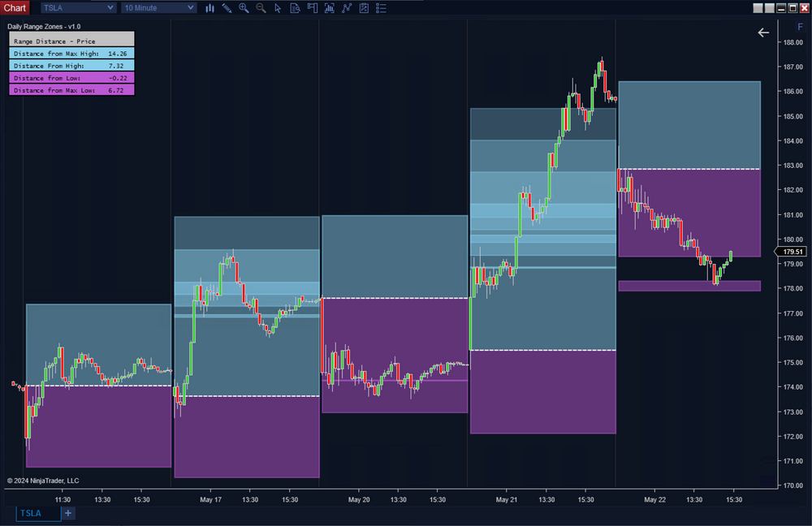The height and width of the screenshot is (526, 812).
Task: Open the 10 Minute interval dropdown
Action: click(158, 7)
